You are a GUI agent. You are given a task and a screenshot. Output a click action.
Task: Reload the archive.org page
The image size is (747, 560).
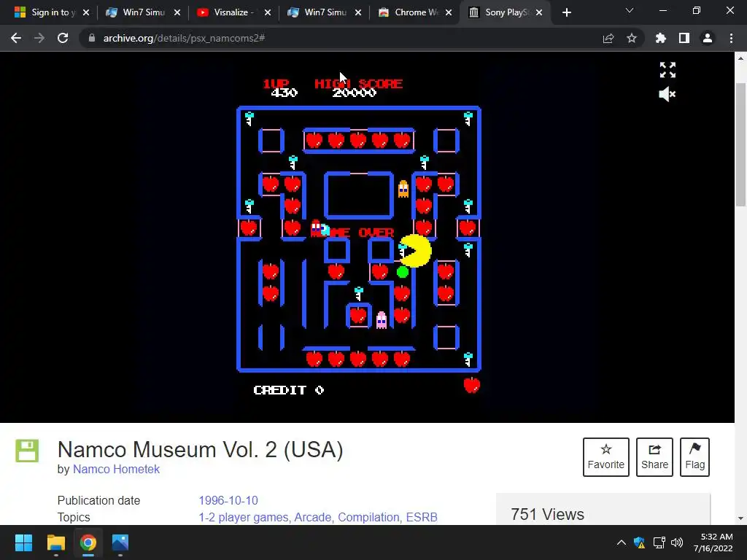[x=63, y=38]
